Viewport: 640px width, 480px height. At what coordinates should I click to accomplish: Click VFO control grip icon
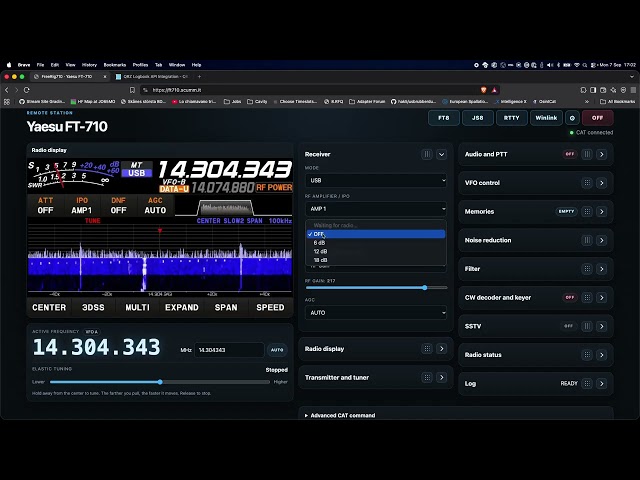[587, 183]
